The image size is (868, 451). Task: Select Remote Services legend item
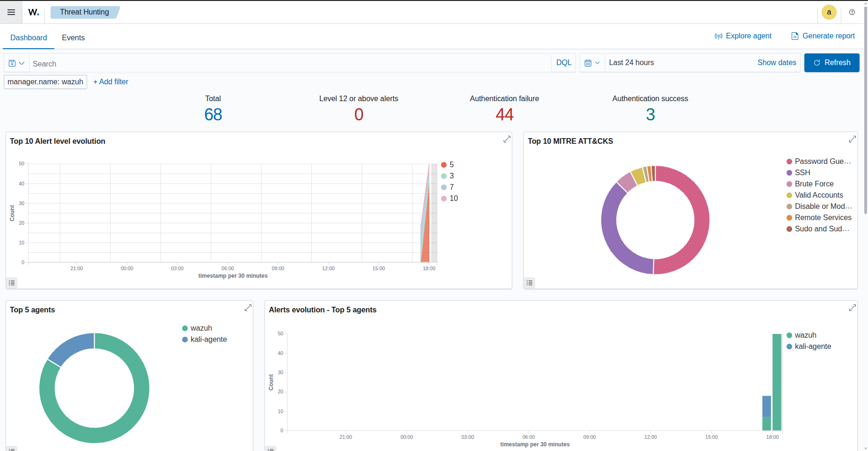819,218
